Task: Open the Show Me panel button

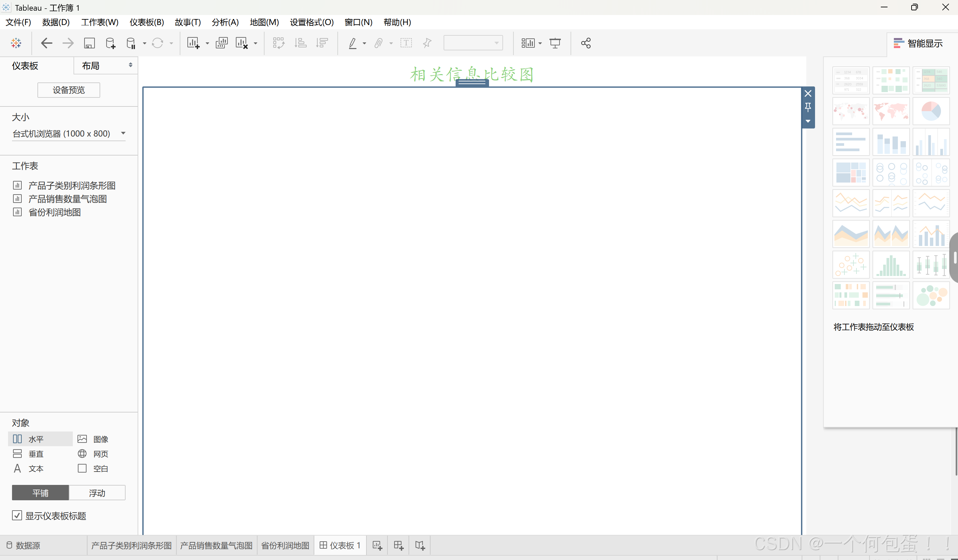Action: tap(918, 43)
